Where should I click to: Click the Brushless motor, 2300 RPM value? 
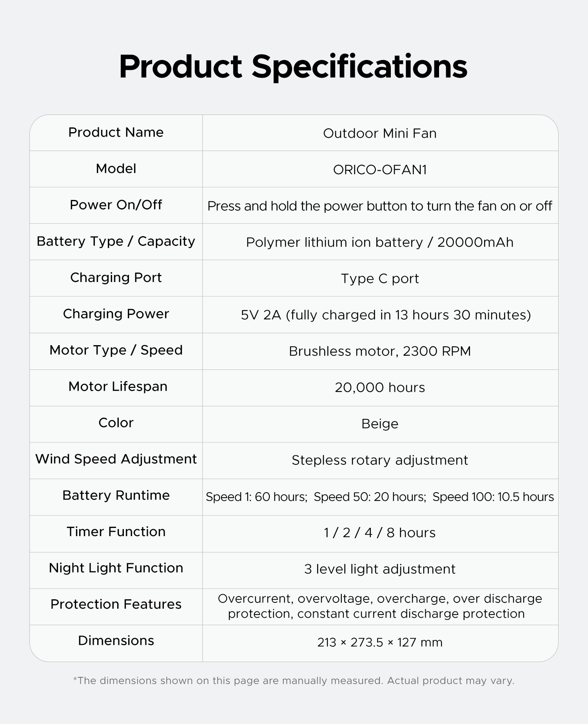pyautogui.click(x=380, y=351)
